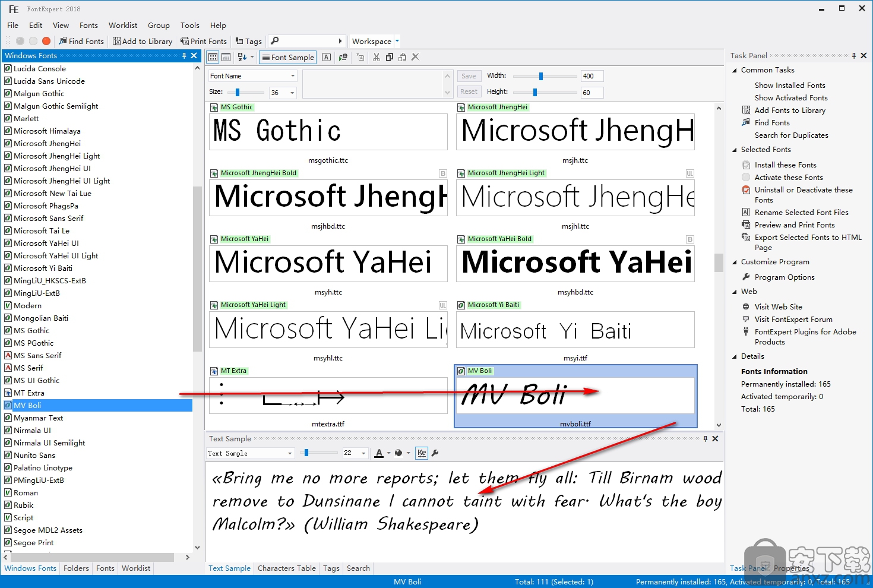This screenshot has height=588, width=873.
Task: Click Add to Library toolbar button
Action: pyautogui.click(x=143, y=41)
